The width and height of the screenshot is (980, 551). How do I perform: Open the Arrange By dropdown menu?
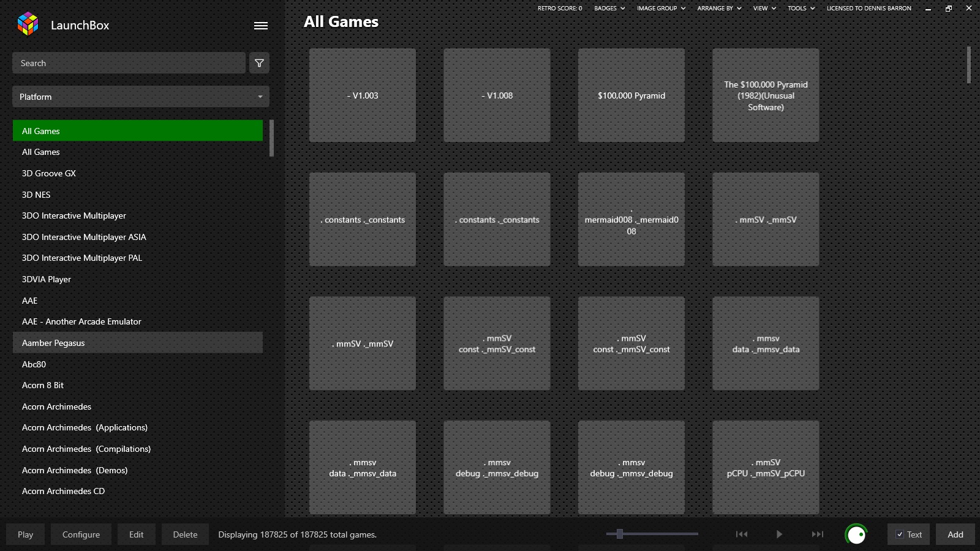coord(719,9)
